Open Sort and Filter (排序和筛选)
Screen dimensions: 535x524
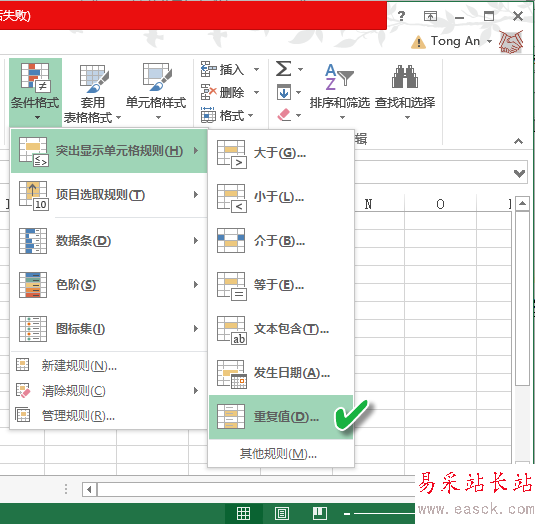point(339,91)
